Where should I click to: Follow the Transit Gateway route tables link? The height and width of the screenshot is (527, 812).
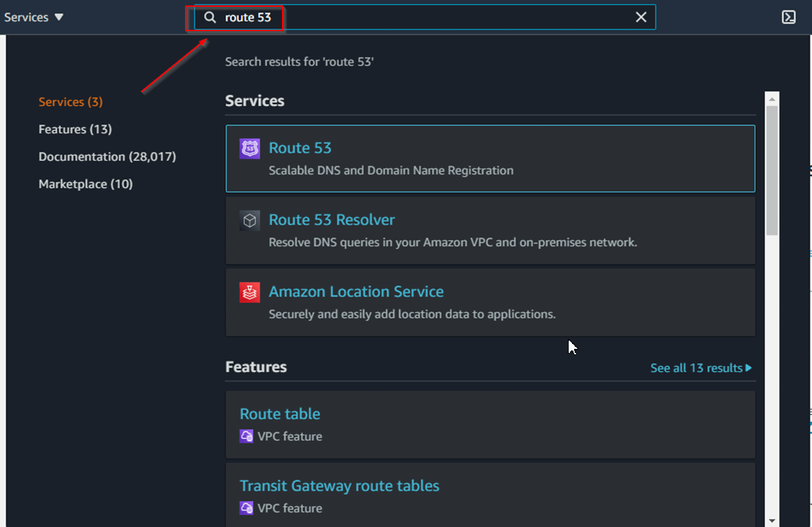(339, 486)
